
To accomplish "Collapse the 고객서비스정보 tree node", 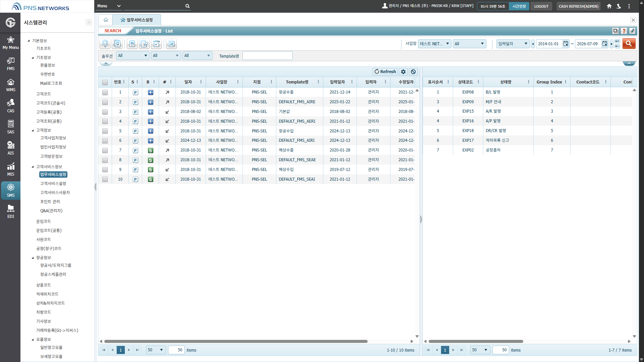I will pos(33,167).
